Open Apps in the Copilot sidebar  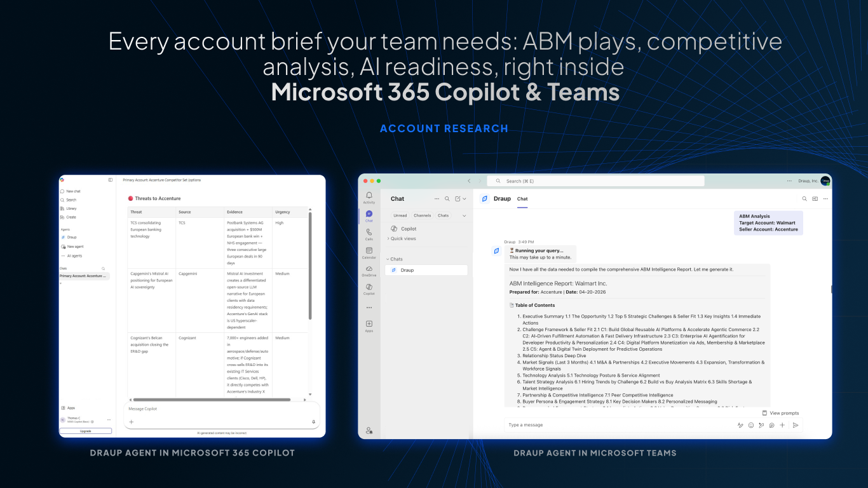click(x=68, y=408)
